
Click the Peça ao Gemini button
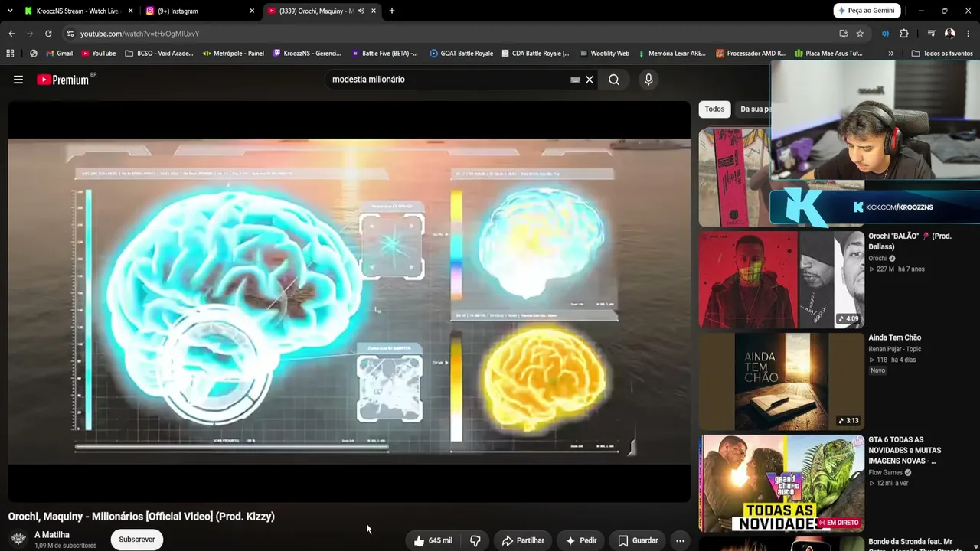coord(866,11)
